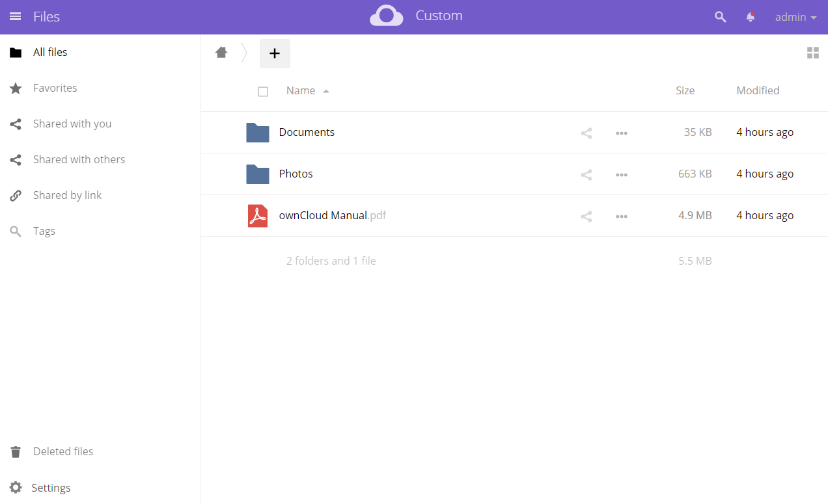This screenshot has width=828, height=504.
Task: Click the hamburger menu beside Files
Action: (x=16, y=16)
